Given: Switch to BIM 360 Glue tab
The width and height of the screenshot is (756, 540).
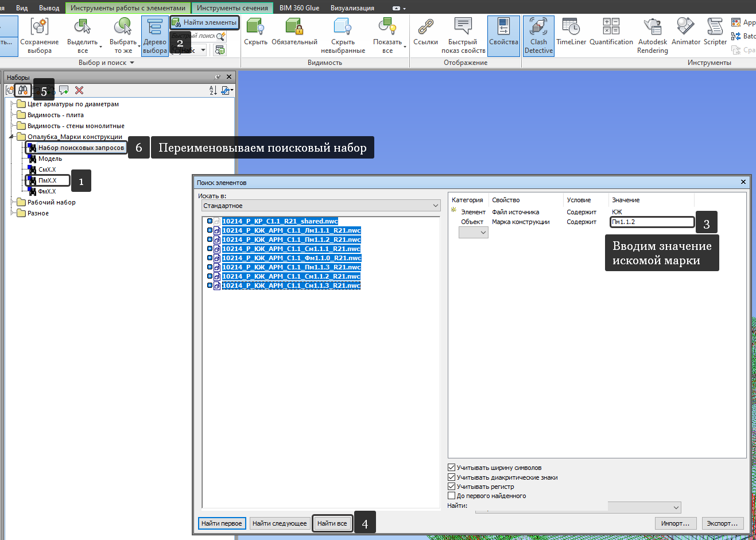Looking at the screenshot, I should click(299, 8).
